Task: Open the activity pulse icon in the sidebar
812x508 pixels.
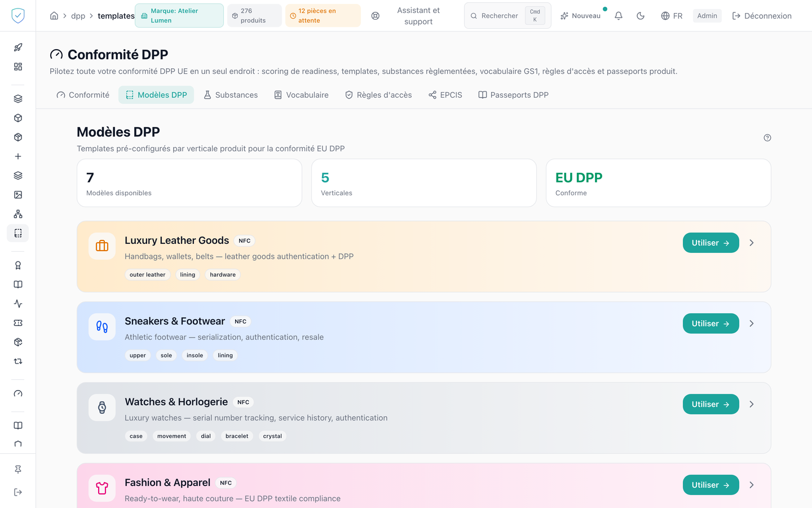Action: tap(18, 304)
